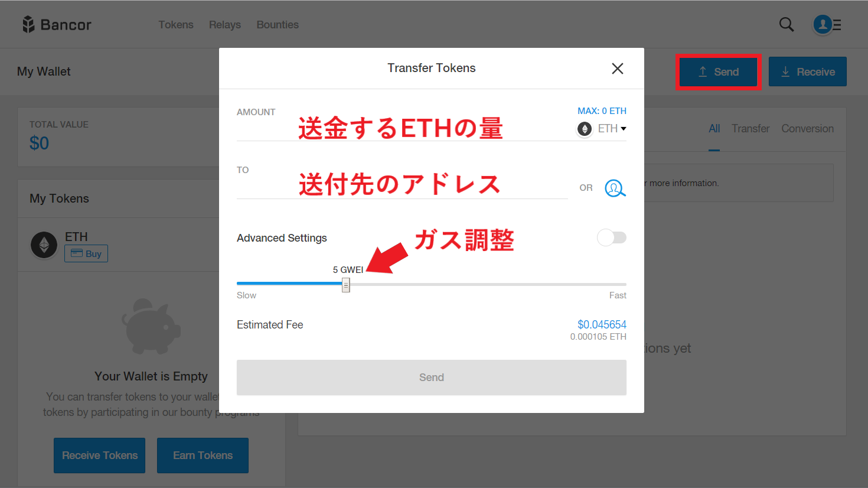Click the My Wallet heading

point(44,71)
